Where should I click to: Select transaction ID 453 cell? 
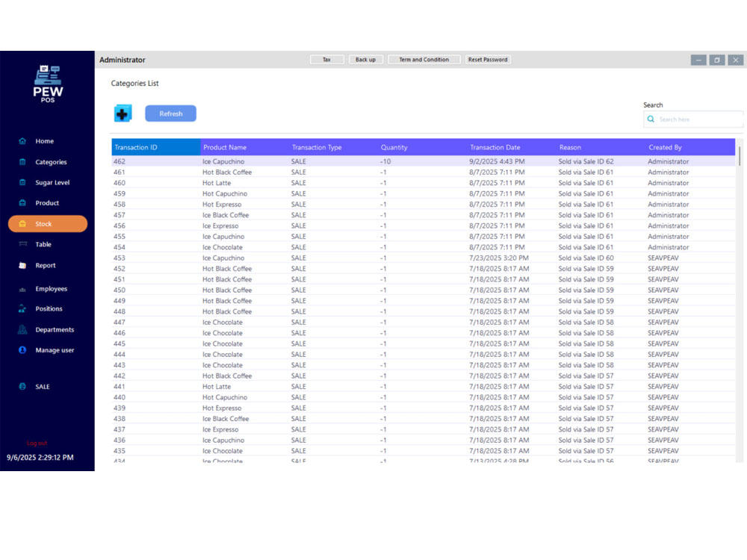pos(156,258)
